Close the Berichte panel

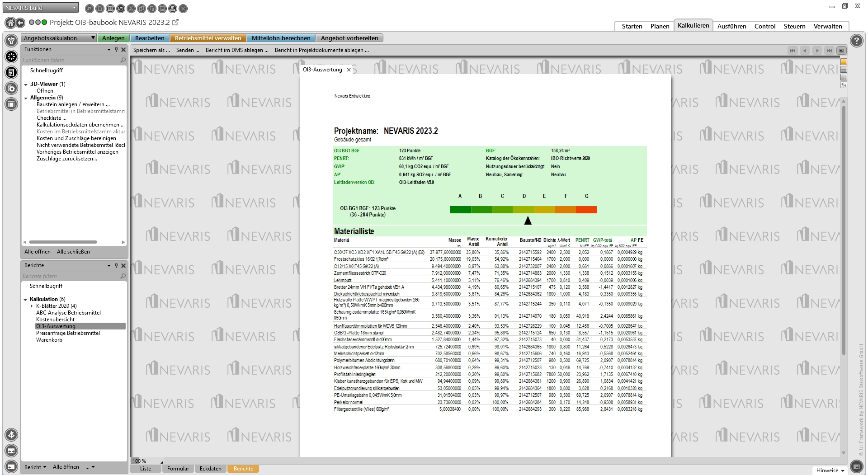(123, 266)
